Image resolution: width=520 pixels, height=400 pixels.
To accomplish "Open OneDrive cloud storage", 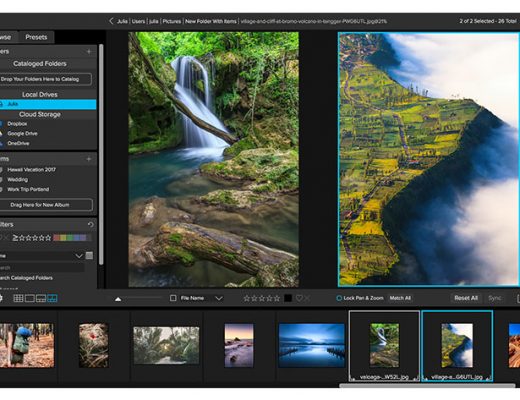I will 18,143.
